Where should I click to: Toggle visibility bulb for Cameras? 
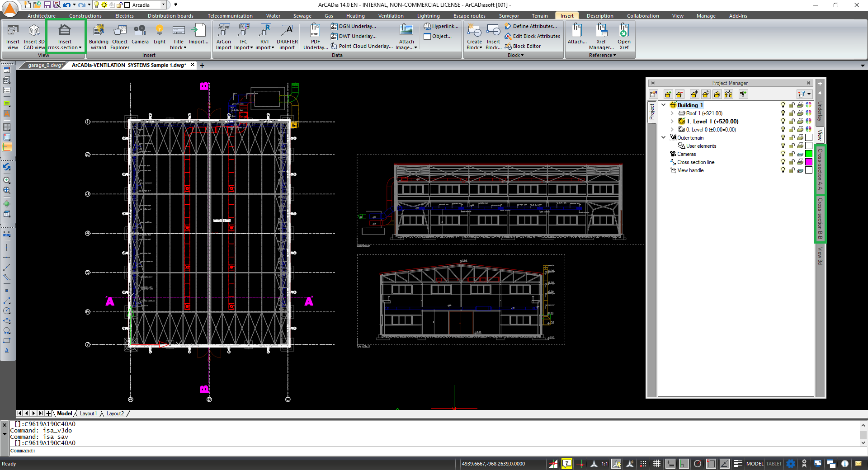(x=783, y=154)
